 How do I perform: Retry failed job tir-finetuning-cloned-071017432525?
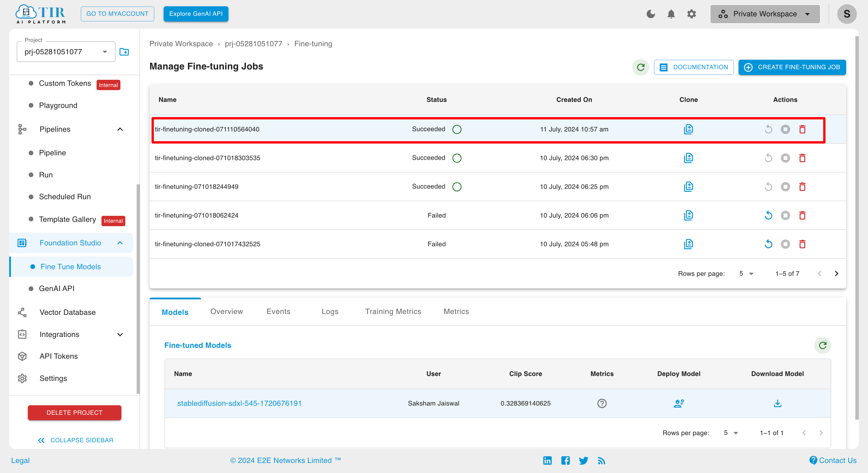coord(768,244)
